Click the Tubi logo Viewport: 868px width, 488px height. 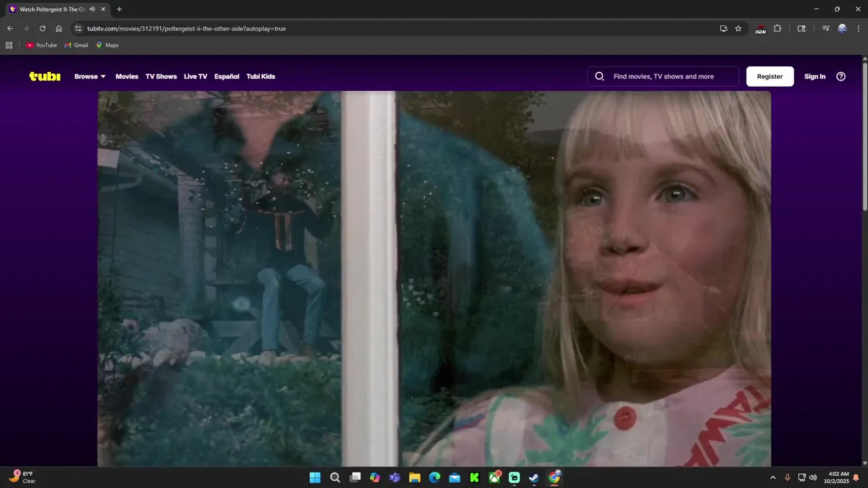(x=45, y=76)
